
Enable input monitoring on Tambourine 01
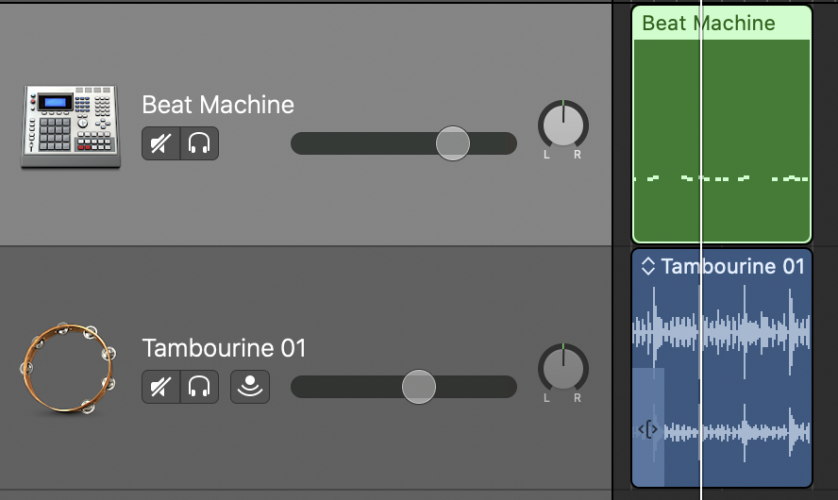(250, 387)
